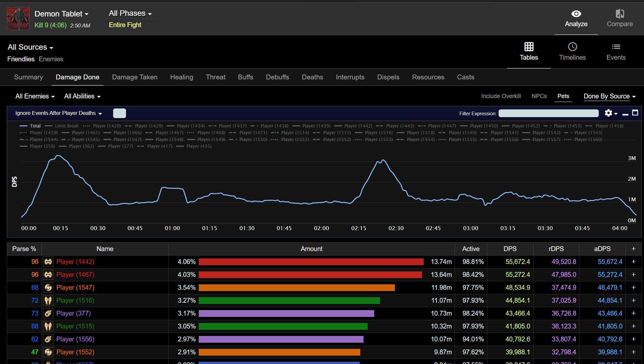Toggle the NPCs filter
The image size is (644, 364).
539,96
